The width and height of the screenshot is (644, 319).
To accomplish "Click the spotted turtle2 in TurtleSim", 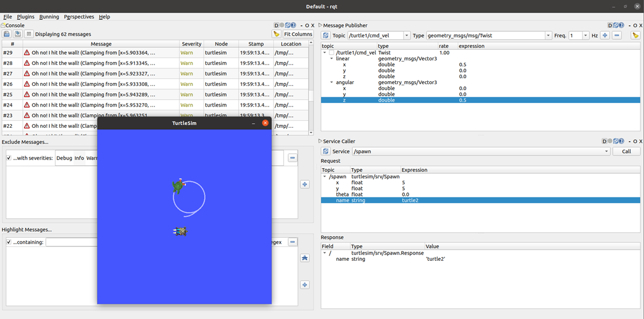I will click(x=181, y=232).
